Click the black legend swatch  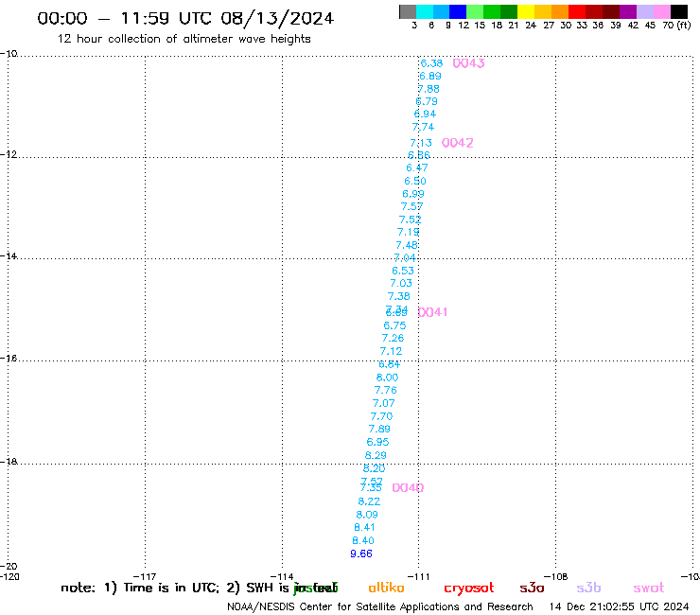(678, 11)
